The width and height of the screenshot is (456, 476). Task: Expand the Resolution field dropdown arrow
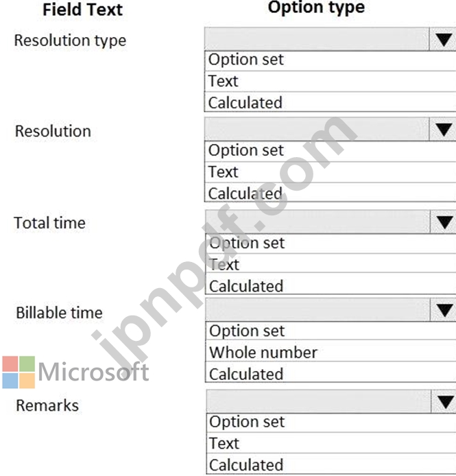pos(443,130)
